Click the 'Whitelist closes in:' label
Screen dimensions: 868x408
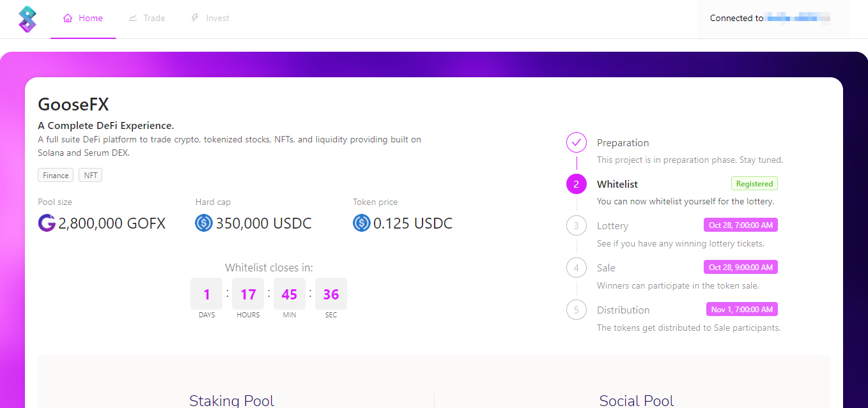pyautogui.click(x=269, y=268)
